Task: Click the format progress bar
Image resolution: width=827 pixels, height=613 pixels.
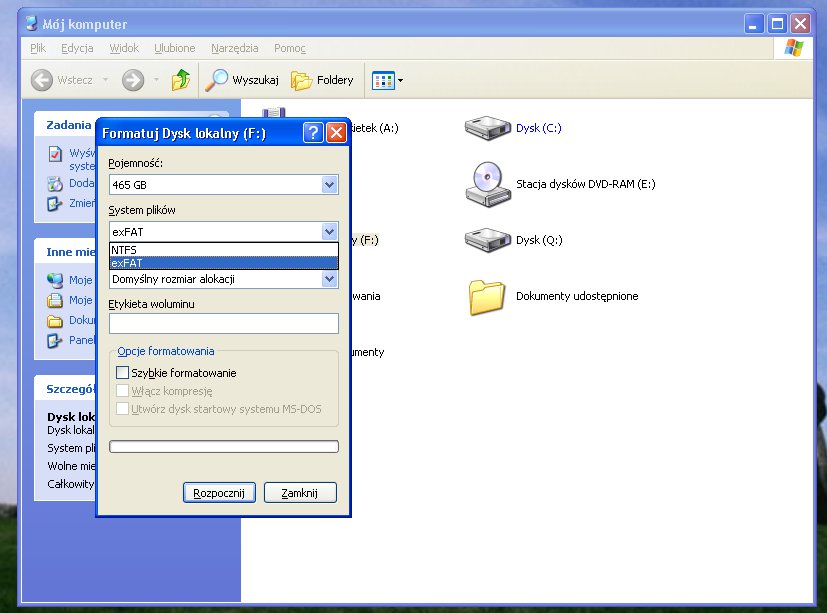Action: pos(222,446)
